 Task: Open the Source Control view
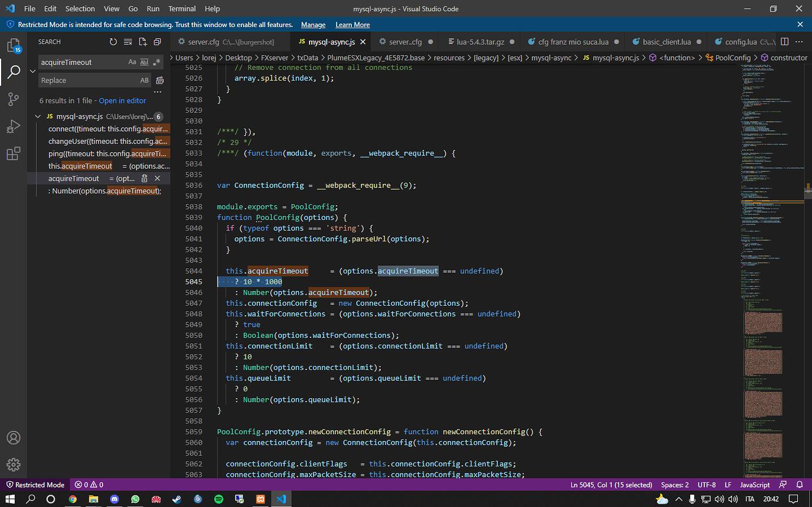pos(13,99)
